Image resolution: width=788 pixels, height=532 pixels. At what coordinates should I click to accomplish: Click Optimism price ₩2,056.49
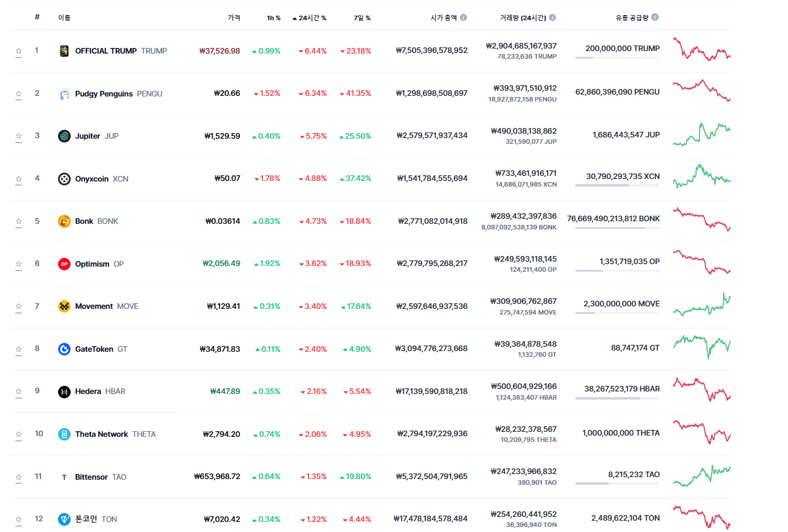[221, 264]
